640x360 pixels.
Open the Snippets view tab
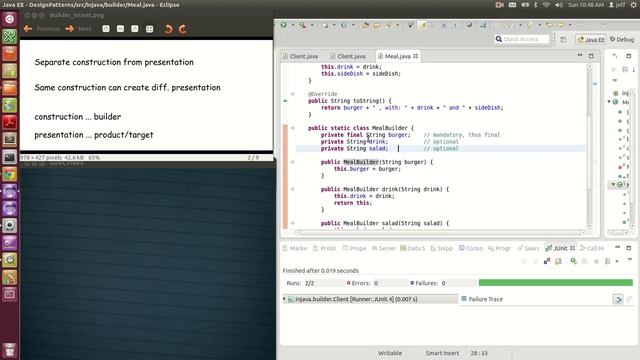point(442,248)
